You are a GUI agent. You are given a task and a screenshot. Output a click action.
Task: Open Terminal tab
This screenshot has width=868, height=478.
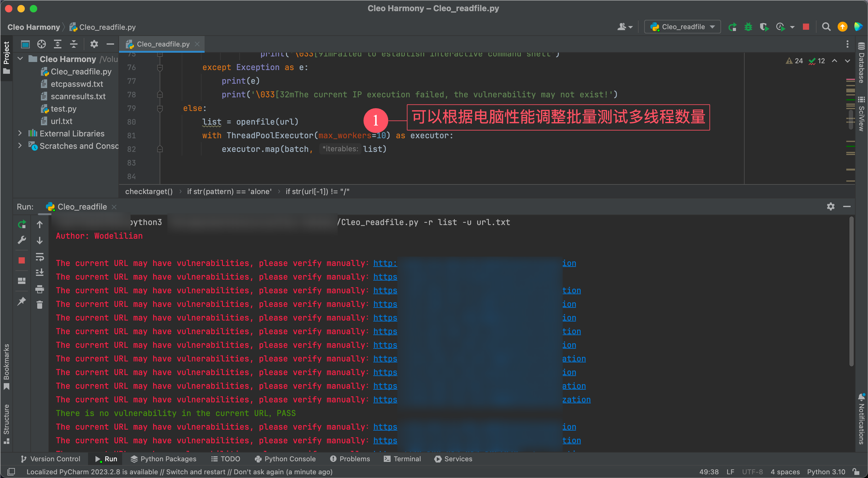coord(402,459)
